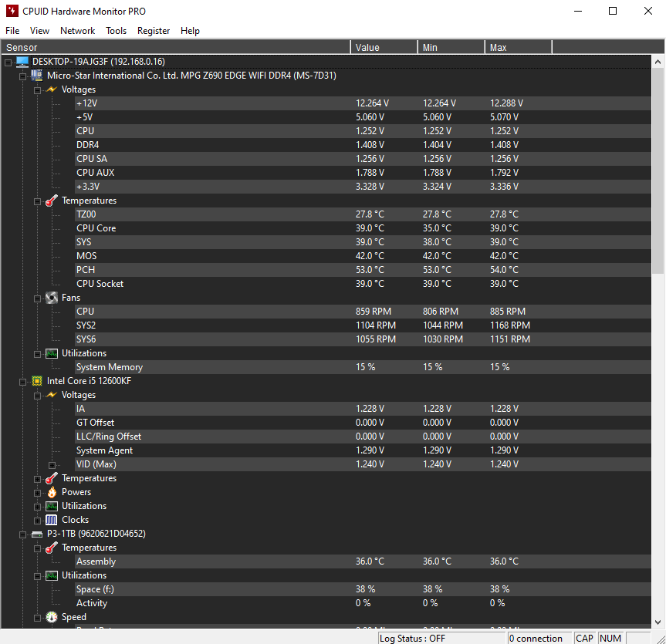Expand the VID (Max) row
The image size is (666, 644).
pyautogui.click(x=52, y=465)
